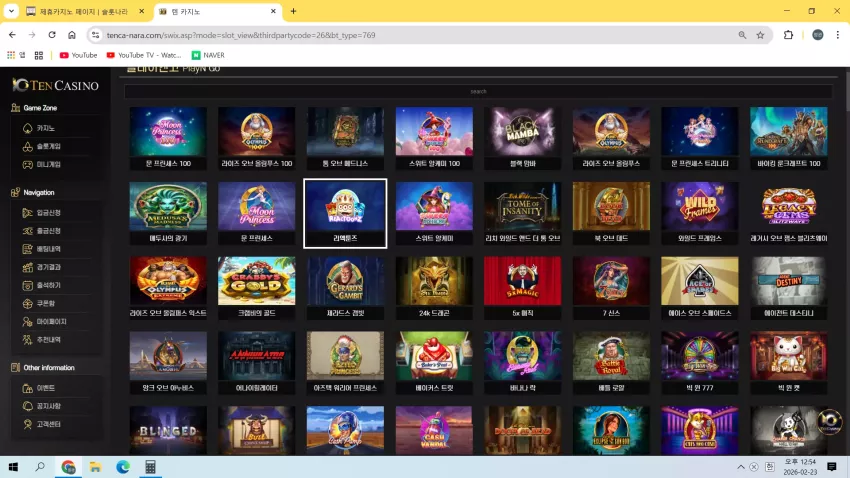
Task: Click the Ten Casino logo
Action: [55, 85]
